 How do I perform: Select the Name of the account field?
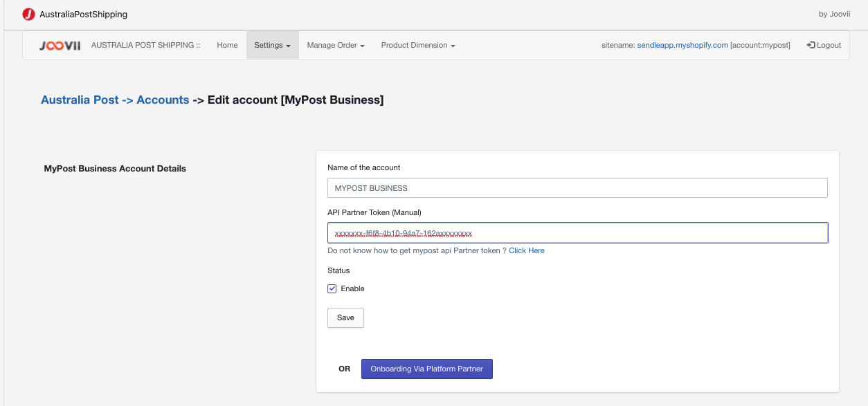(577, 187)
